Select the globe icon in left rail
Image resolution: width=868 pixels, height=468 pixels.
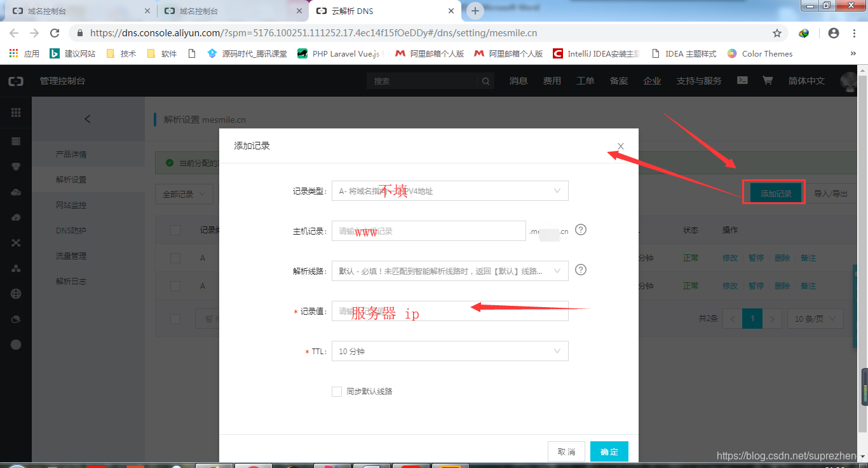click(x=16, y=294)
